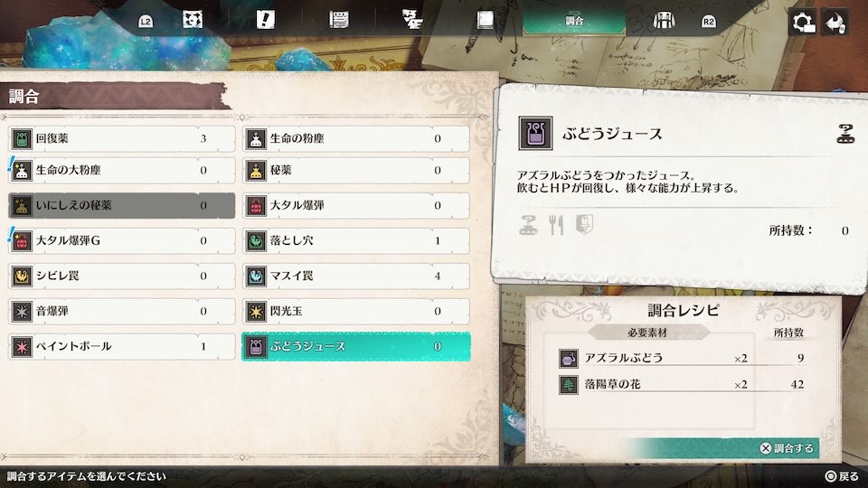The width and height of the screenshot is (868, 488).
Task: Open the book icon tab
Action: click(485, 21)
